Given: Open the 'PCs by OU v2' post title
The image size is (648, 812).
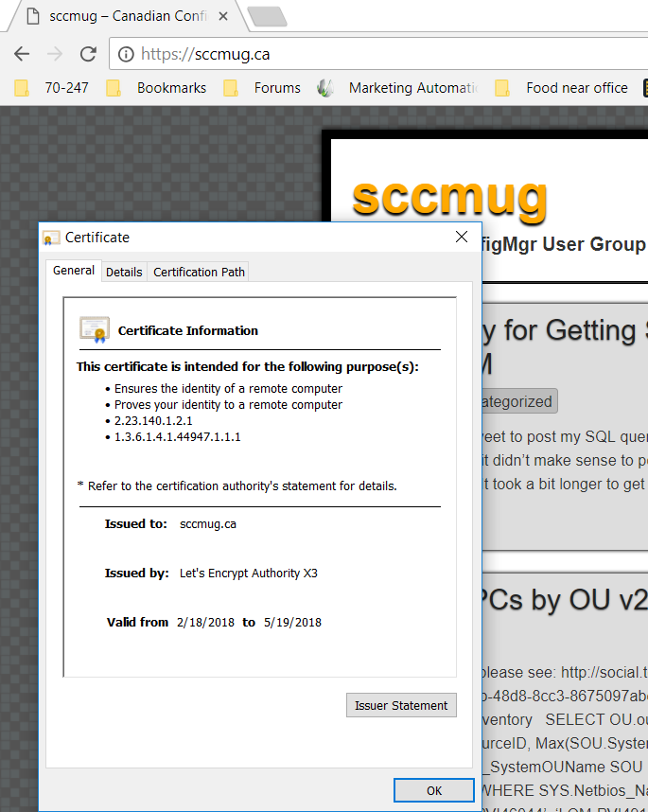Looking at the screenshot, I should [x=565, y=601].
